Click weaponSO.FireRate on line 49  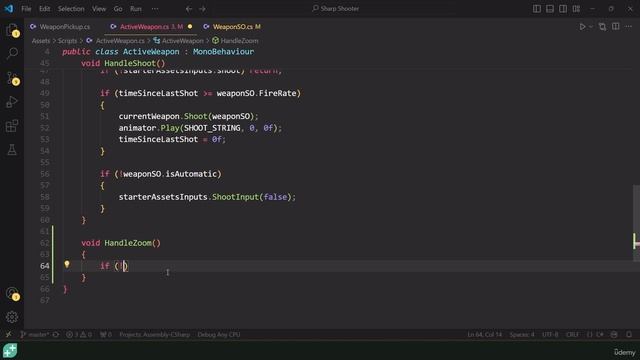[256, 93]
